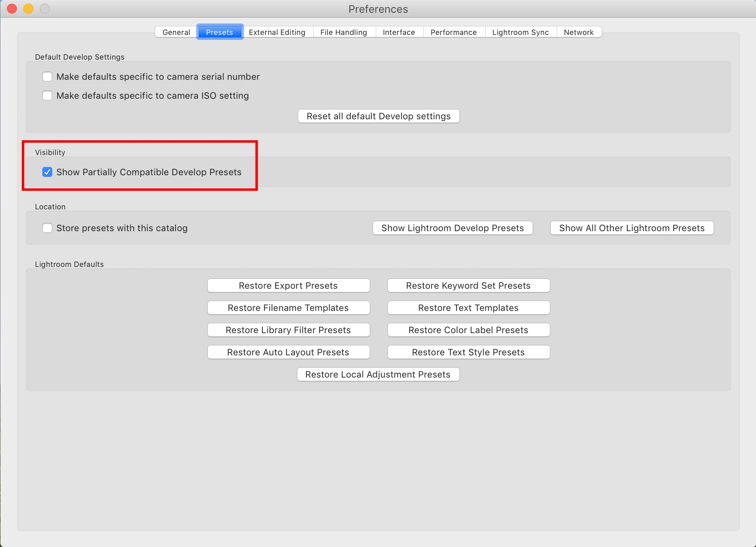This screenshot has height=547, width=756.
Task: Open the Interface tab
Action: point(399,32)
